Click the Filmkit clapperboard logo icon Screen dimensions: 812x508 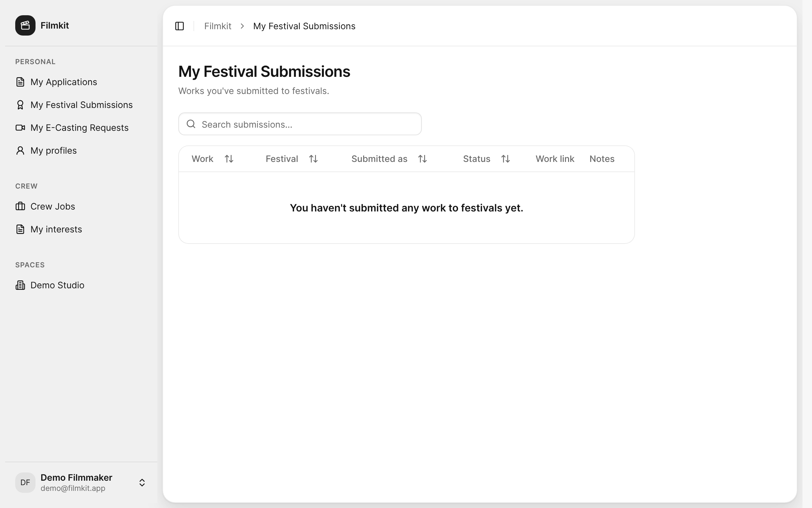point(25,25)
